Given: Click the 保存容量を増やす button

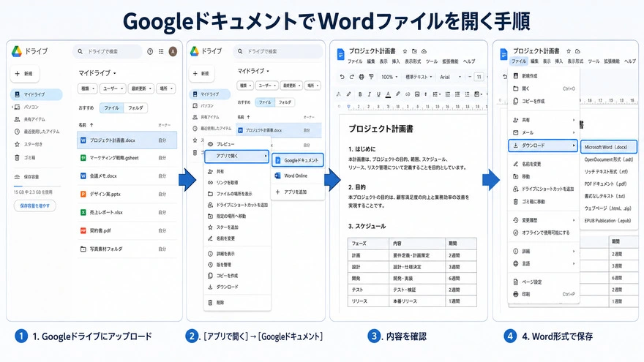Looking at the screenshot, I should tap(35, 205).
